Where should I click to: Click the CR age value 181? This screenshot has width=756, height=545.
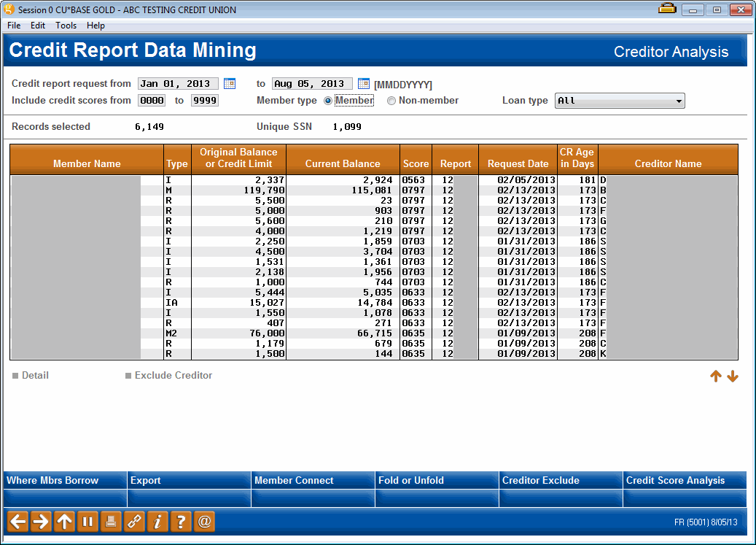click(x=588, y=180)
